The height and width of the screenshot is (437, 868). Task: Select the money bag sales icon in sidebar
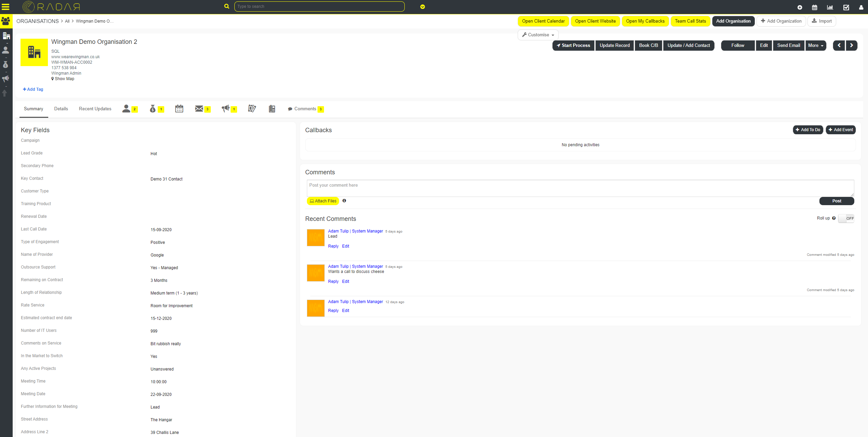(x=6, y=64)
